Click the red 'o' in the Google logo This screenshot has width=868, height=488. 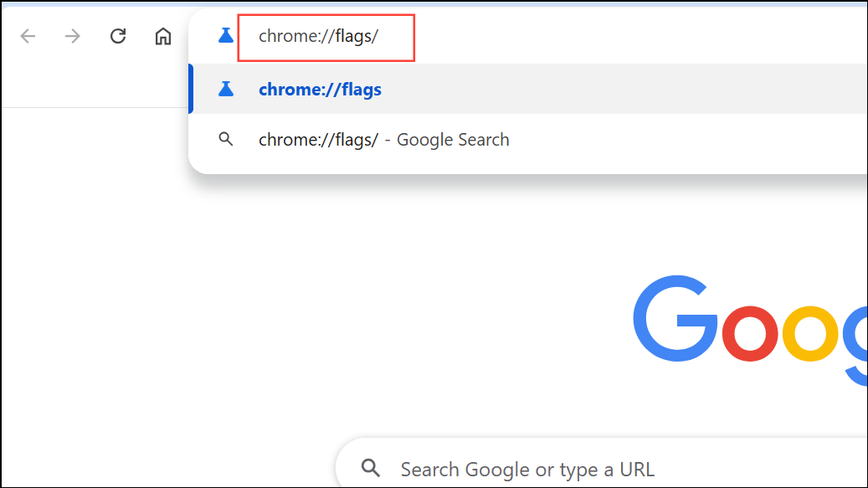tap(749, 333)
